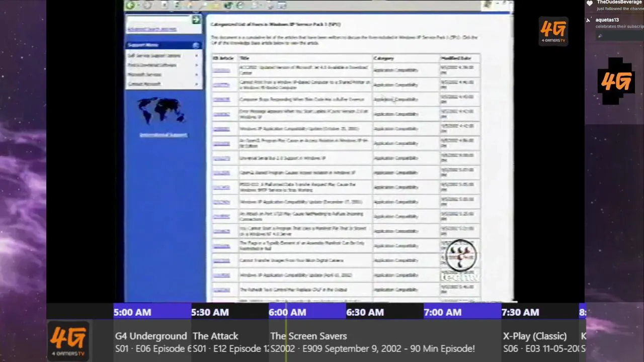Open KB link for Computer Stops Responding Bios row

221,100
